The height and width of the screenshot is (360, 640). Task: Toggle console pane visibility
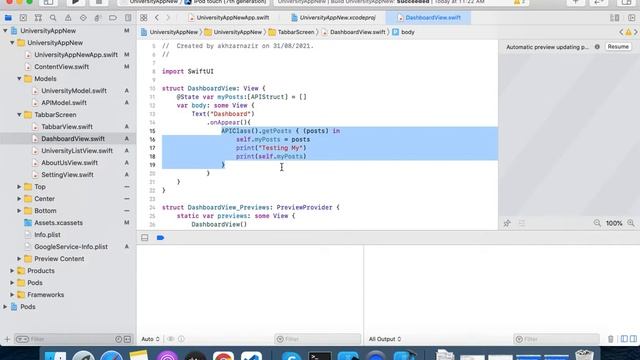tap(633, 339)
